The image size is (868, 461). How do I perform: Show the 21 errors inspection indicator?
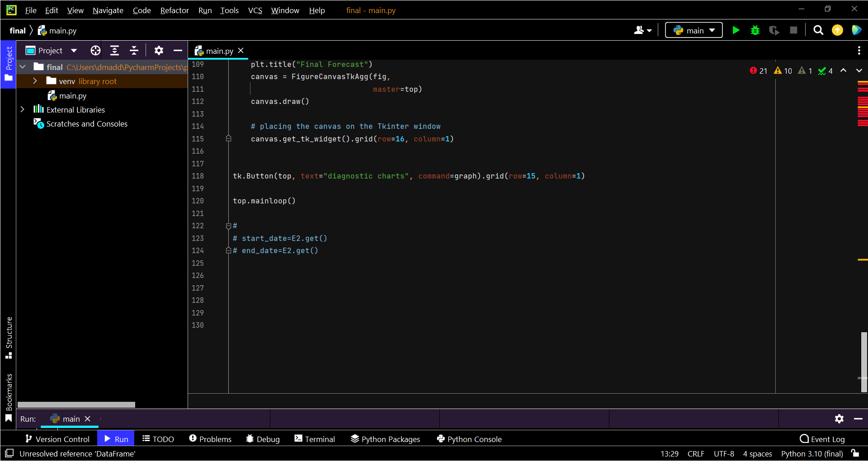758,71
